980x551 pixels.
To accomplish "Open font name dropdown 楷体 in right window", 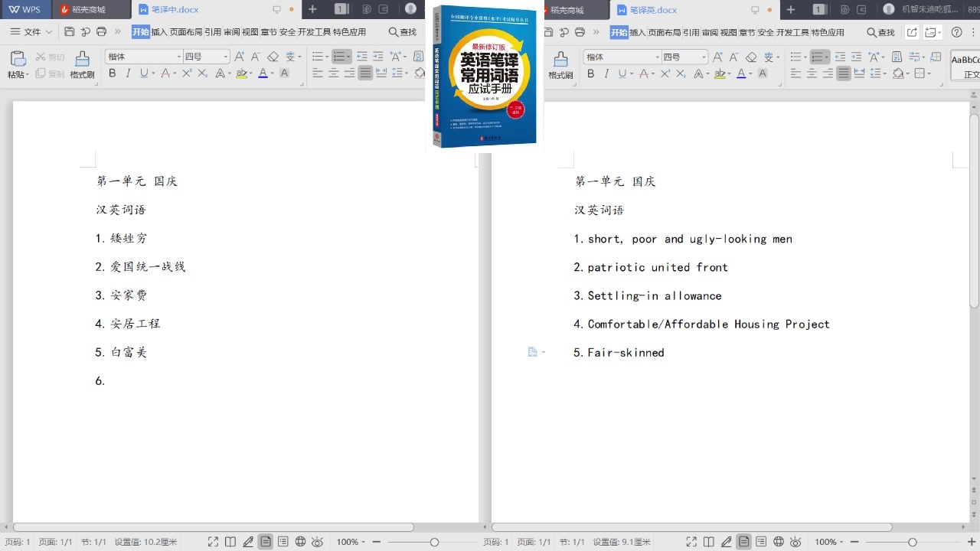I will tap(657, 57).
